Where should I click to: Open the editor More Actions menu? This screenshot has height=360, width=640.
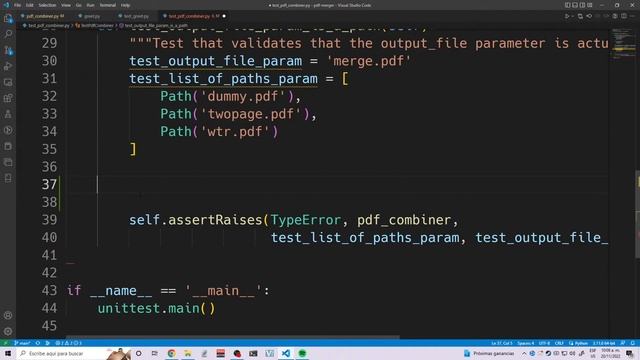[x=633, y=16]
